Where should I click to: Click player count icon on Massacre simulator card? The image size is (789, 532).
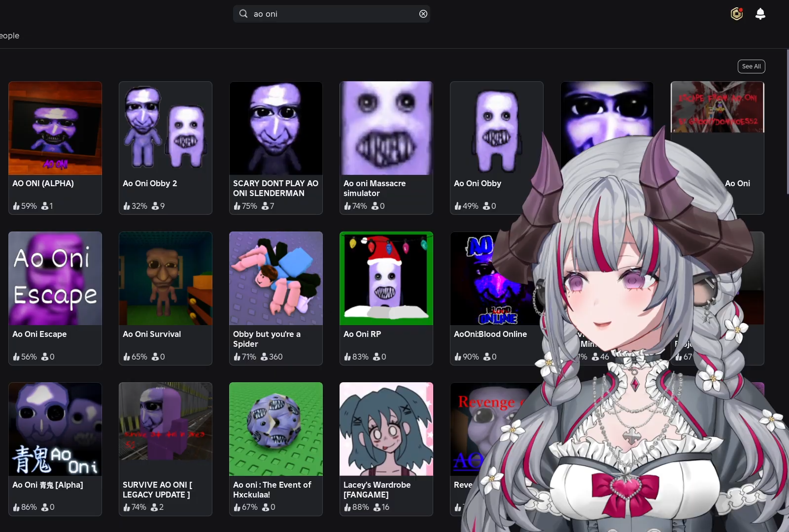375,206
